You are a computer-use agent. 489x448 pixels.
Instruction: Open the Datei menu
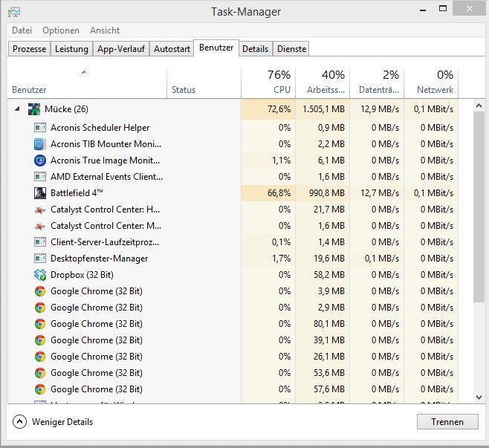click(x=22, y=30)
